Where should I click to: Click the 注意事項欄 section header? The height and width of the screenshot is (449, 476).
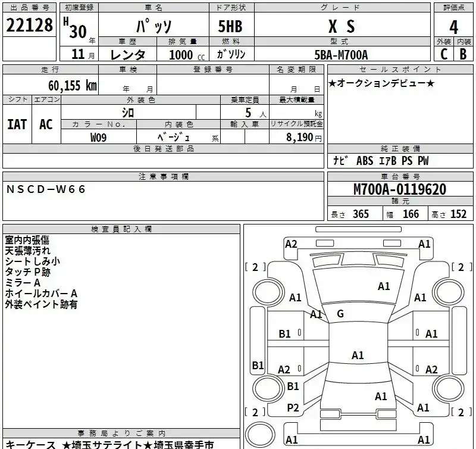pyautogui.click(x=163, y=176)
